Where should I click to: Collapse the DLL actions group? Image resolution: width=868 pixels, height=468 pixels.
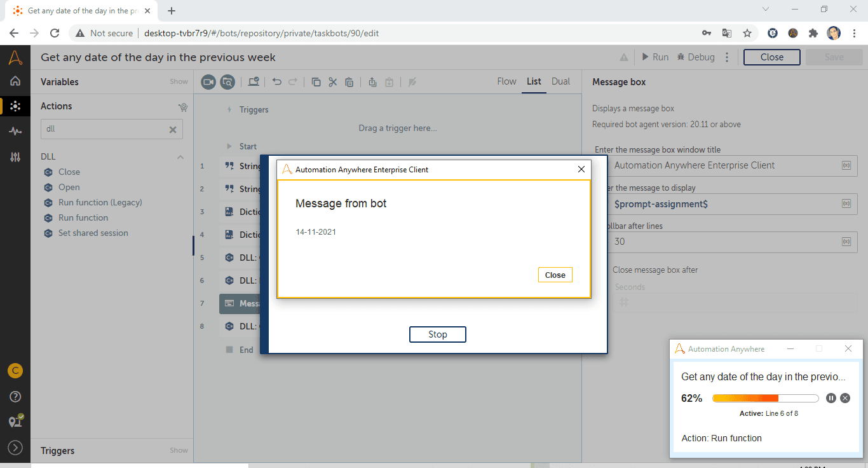point(180,156)
